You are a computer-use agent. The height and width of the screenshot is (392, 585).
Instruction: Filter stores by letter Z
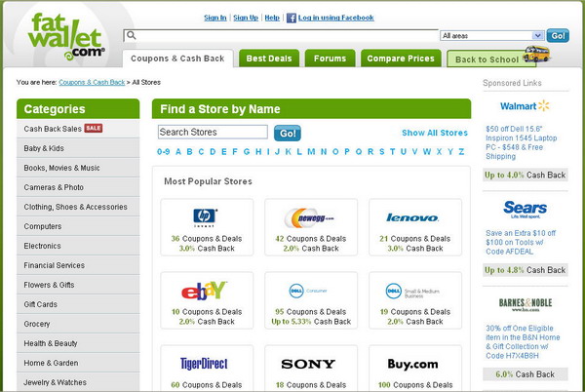click(x=461, y=152)
